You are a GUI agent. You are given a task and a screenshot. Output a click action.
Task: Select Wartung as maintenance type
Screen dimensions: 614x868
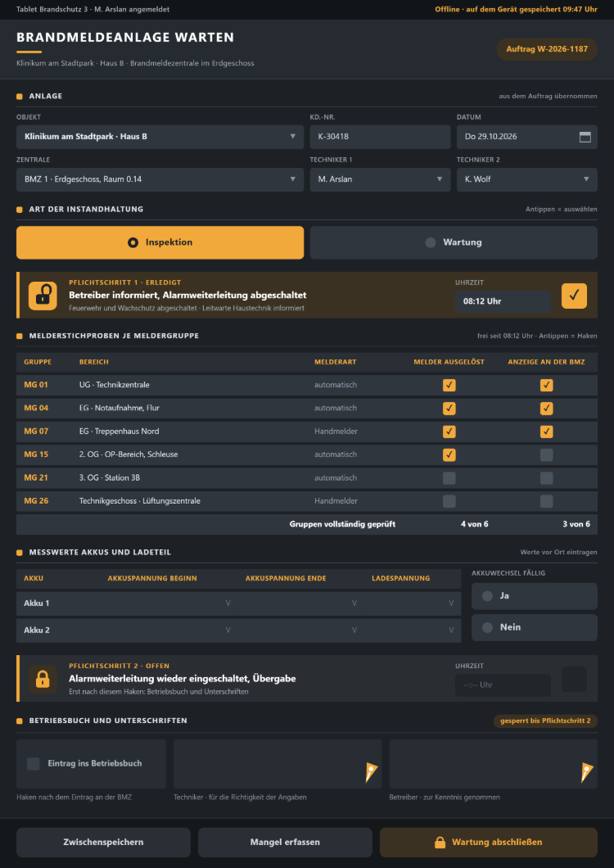coord(454,242)
